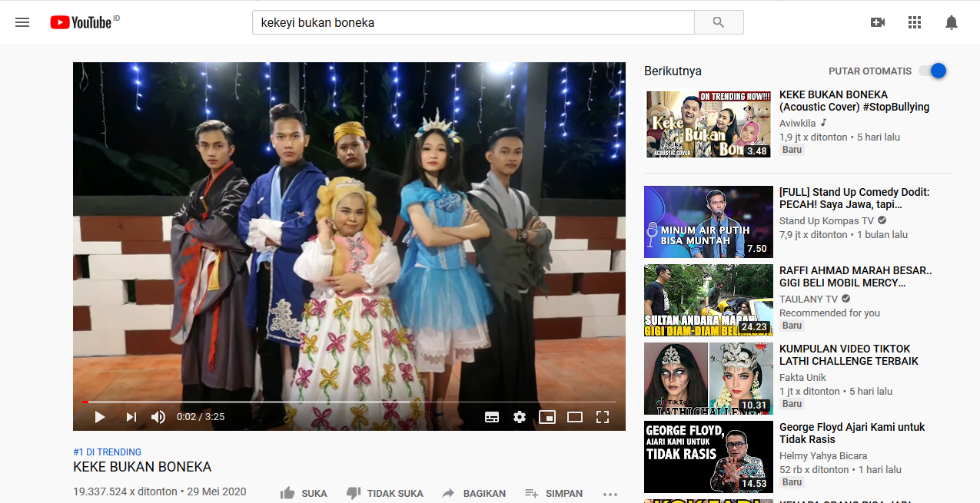Viewport: 980px width, 503px height.
Task: Open KEKE BUKAN BONEKA (Acoustic Cover) title
Action: click(x=855, y=101)
